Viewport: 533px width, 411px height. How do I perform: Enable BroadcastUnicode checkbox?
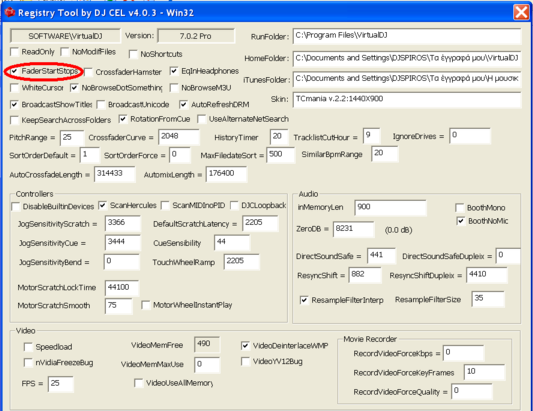[101, 104]
